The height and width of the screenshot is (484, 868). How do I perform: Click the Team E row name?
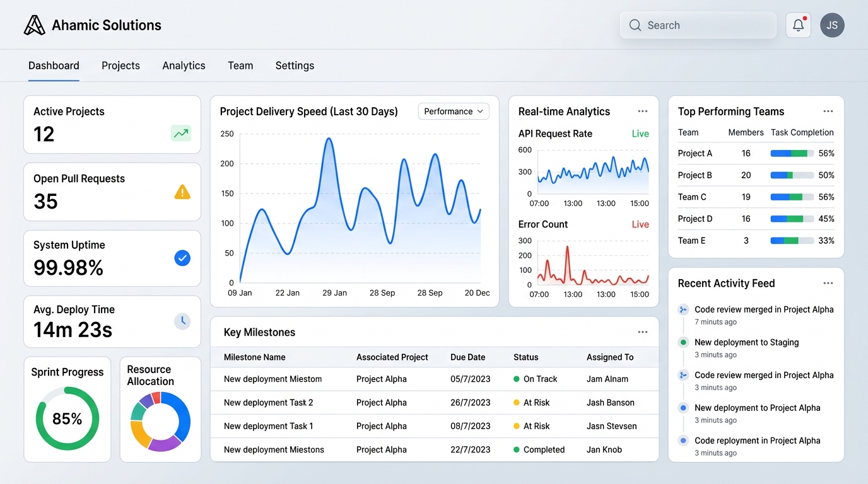coord(692,241)
